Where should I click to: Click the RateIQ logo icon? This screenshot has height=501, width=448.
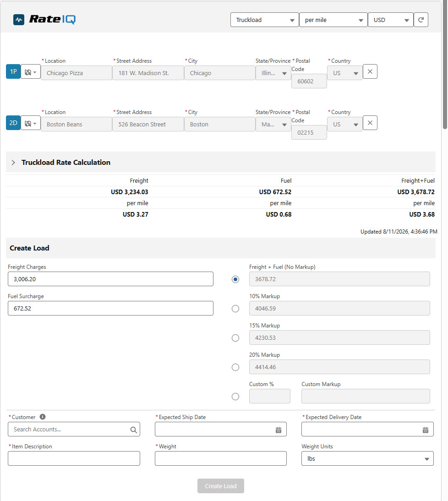click(x=19, y=20)
